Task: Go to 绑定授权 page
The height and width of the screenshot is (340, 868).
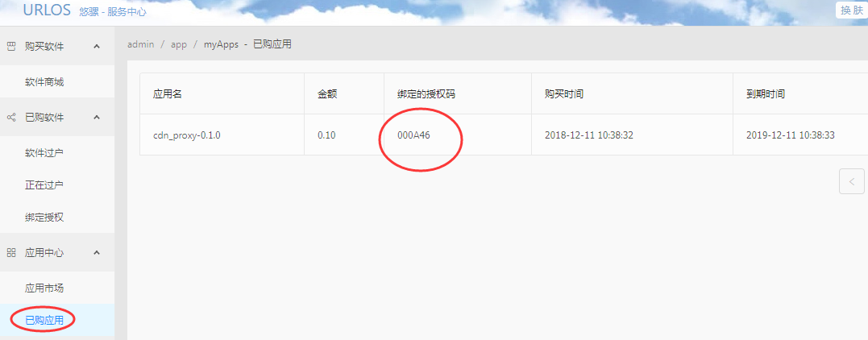Action: click(x=44, y=218)
